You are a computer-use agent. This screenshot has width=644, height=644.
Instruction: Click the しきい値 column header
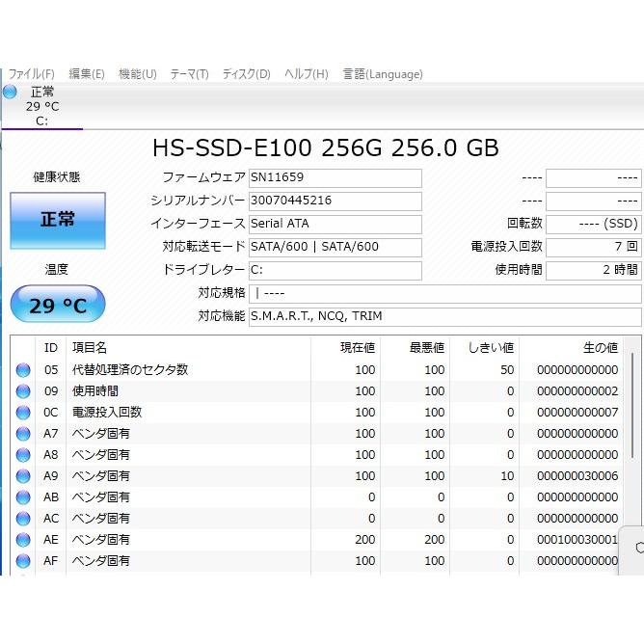click(x=484, y=348)
